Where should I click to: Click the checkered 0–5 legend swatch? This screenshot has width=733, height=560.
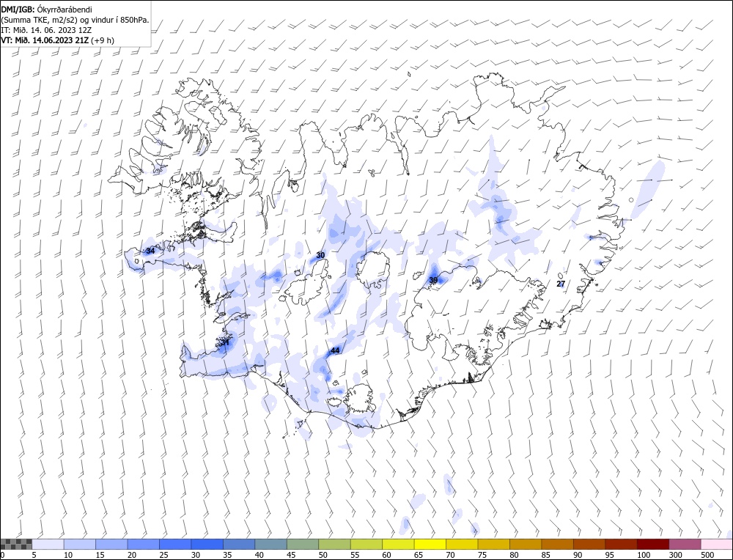point(16,544)
